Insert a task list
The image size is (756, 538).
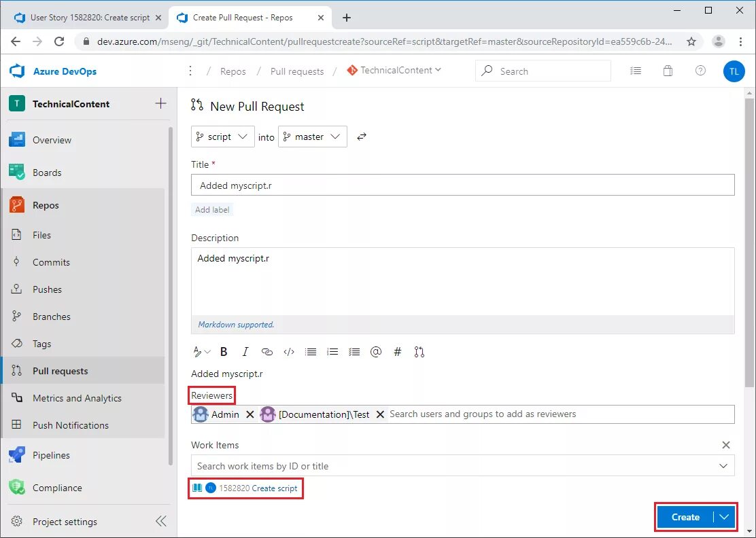(354, 352)
